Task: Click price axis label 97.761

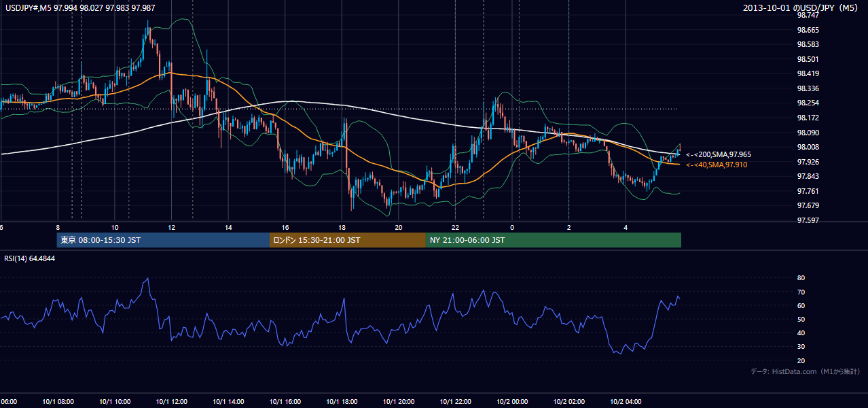Action: (808, 191)
